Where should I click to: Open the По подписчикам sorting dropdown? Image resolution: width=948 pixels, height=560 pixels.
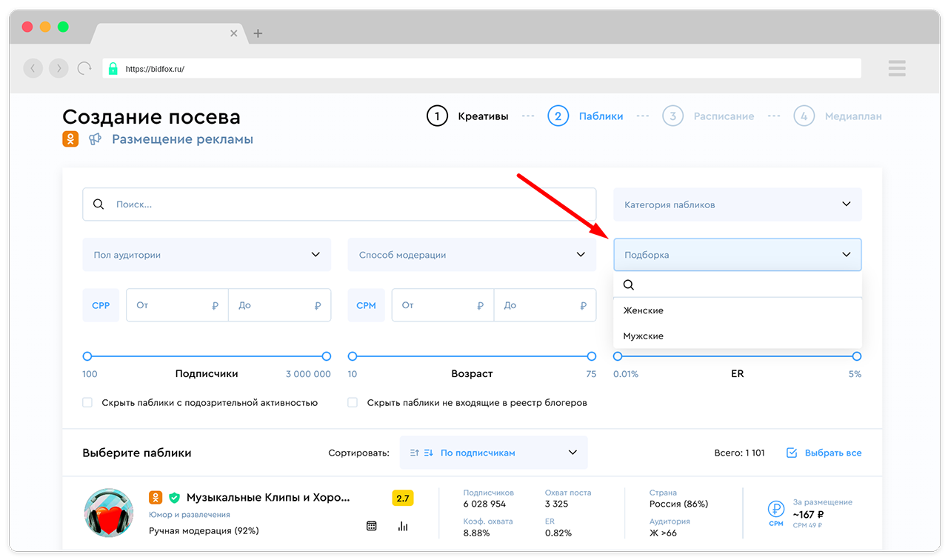click(x=494, y=453)
